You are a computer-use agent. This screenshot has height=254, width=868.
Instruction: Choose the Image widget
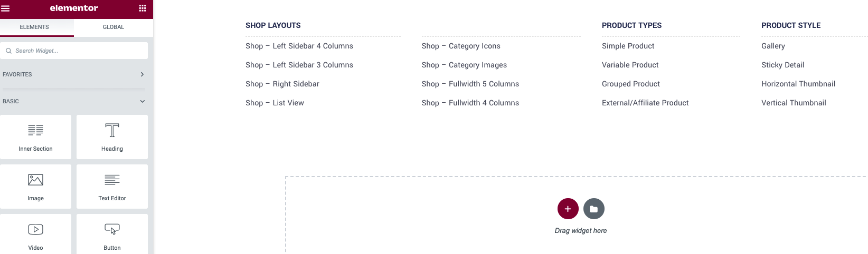(x=35, y=187)
